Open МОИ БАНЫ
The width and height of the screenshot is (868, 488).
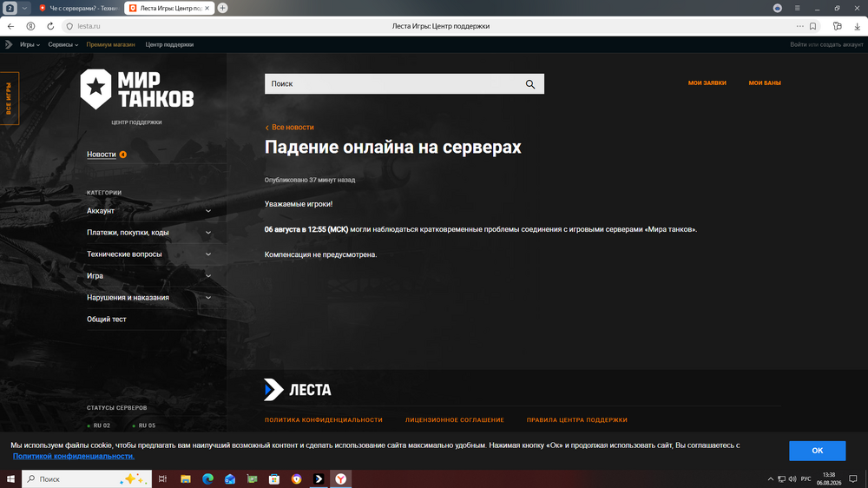pyautogui.click(x=765, y=83)
